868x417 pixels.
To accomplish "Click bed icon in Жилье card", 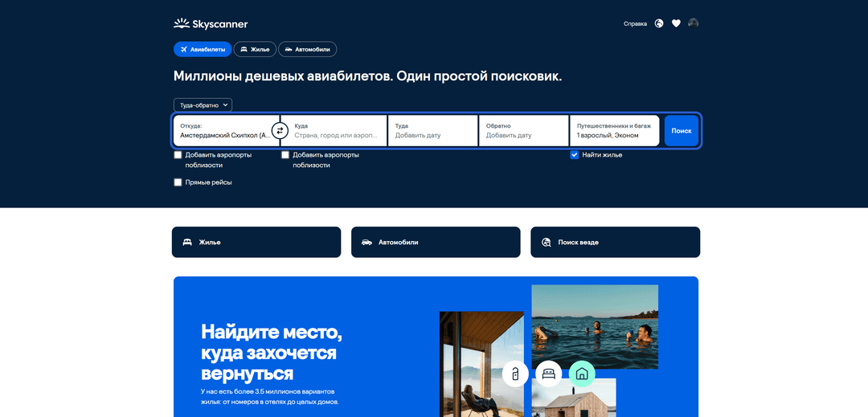I will pyautogui.click(x=187, y=242).
